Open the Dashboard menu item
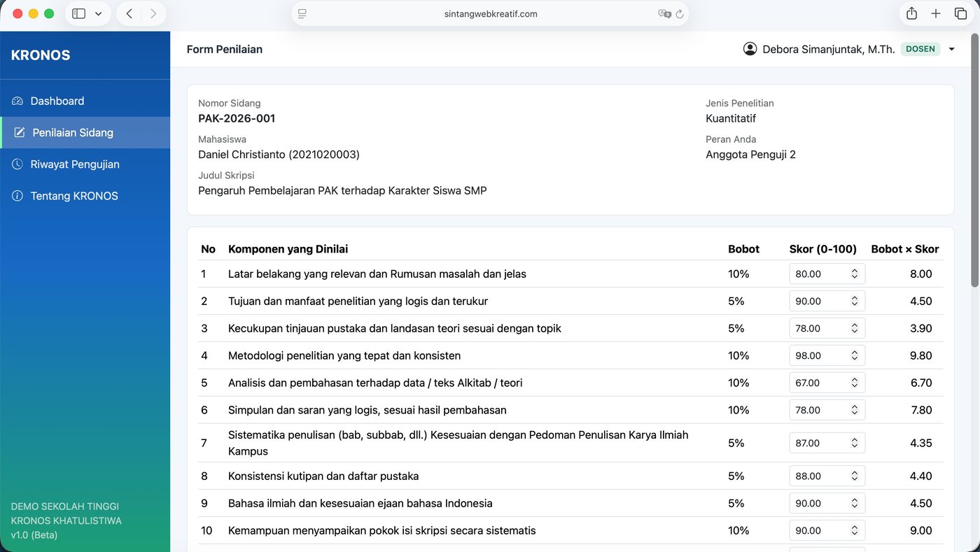980x552 pixels. pos(85,101)
